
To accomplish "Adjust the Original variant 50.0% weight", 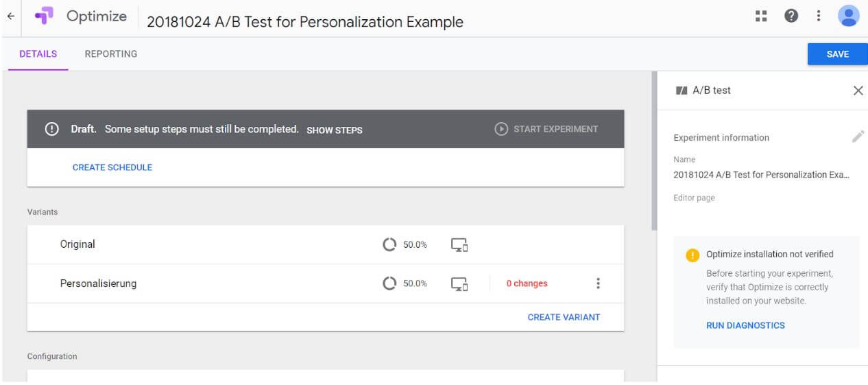I will point(405,244).
